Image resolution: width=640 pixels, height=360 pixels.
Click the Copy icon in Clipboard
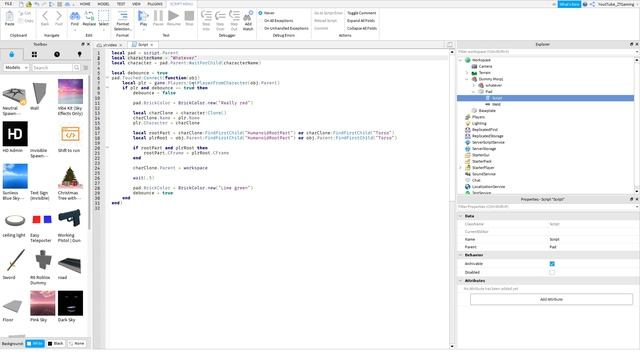click(26, 21)
